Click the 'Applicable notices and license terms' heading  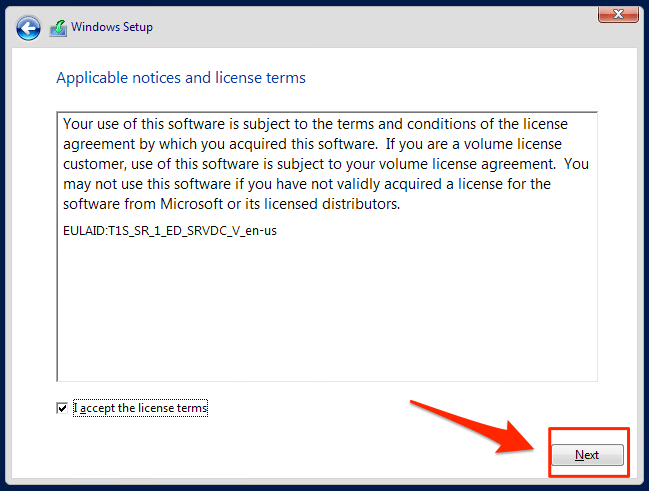tap(181, 77)
